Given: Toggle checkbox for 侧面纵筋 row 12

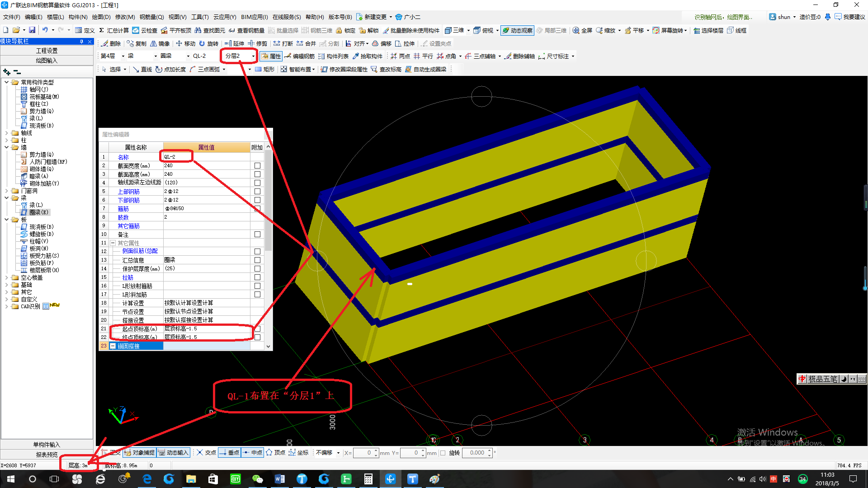Looking at the screenshot, I should 257,251.
